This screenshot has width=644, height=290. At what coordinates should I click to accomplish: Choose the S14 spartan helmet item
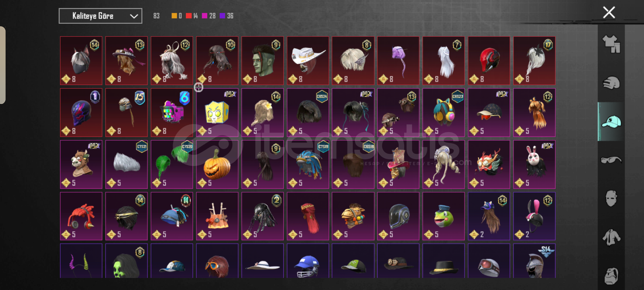[x=534, y=261]
